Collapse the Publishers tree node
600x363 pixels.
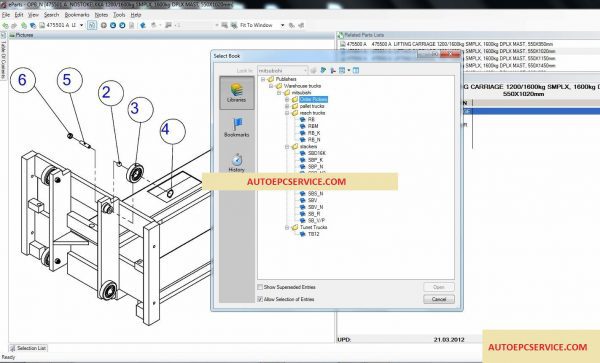(263, 79)
